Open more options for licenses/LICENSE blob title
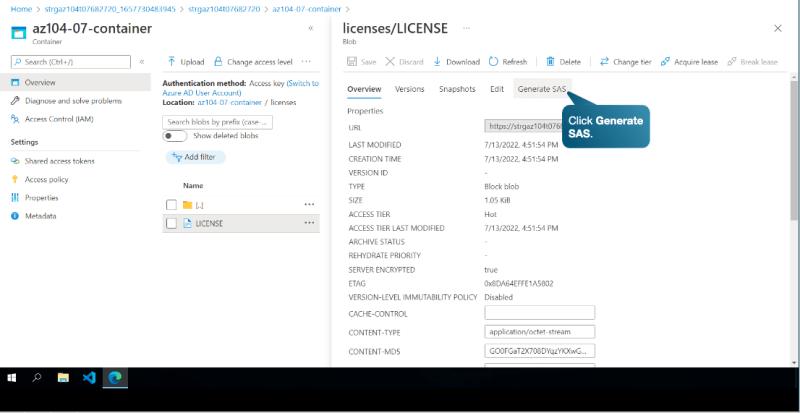Image resolution: width=800 pixels, height=413 pixels. coord(466,29)
